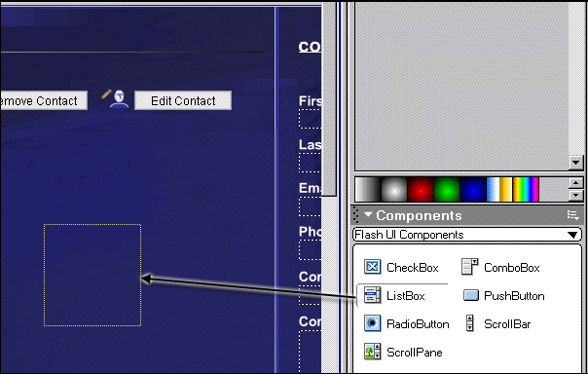Choose the green radial gradient swatch
The width and height of the screenshot is (588, 374).
447,190
